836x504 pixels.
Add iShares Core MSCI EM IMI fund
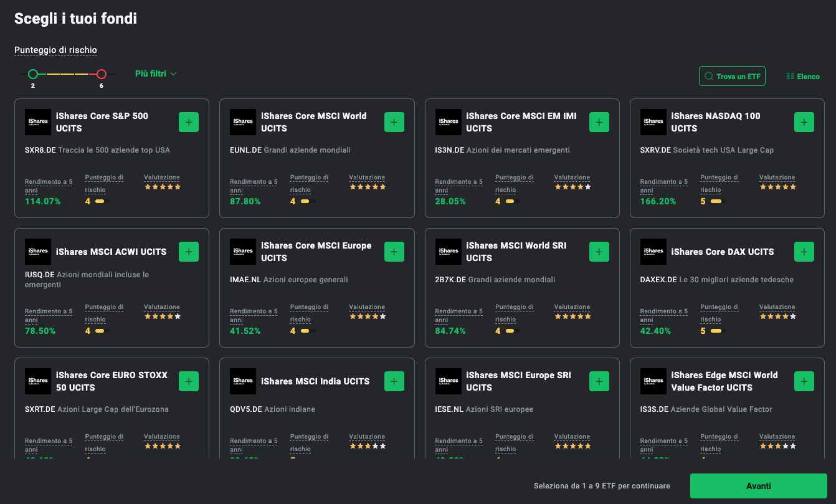tap(599, 122)
